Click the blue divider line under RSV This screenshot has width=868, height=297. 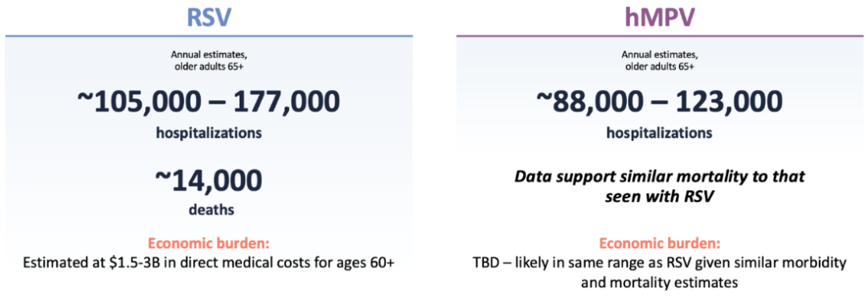coord(209,36)
